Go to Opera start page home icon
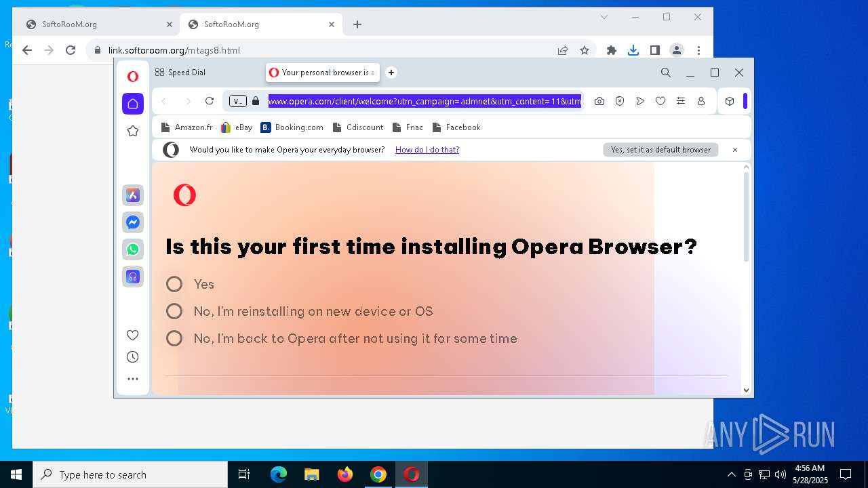 (133, 104)
